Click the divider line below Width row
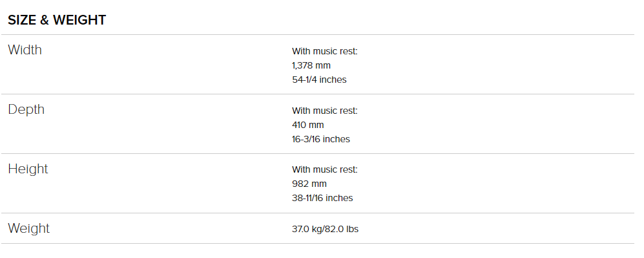 tap(318, 94)
